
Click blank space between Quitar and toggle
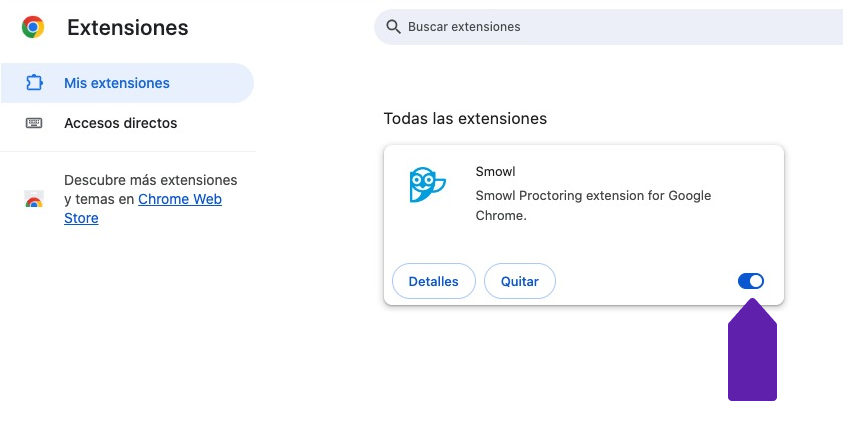pyautogui.click(x=645, y=281)
